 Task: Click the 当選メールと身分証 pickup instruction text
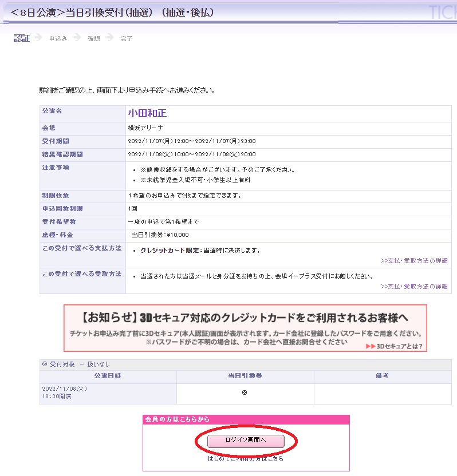257,276
